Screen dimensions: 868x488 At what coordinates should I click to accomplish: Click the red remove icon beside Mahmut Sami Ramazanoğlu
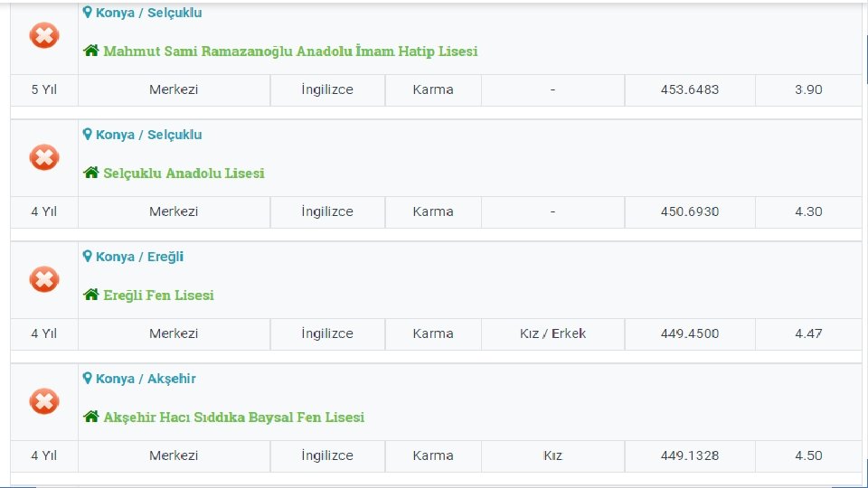[x=43, y=36]
